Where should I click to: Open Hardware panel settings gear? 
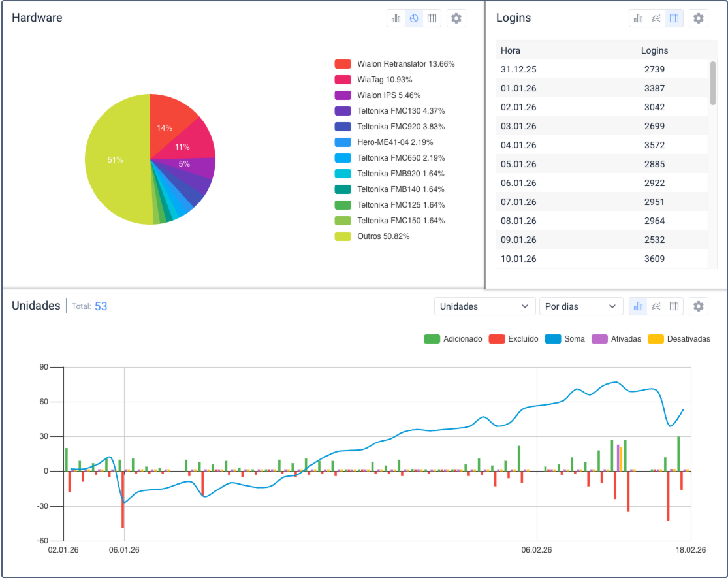tap(456, 18)
